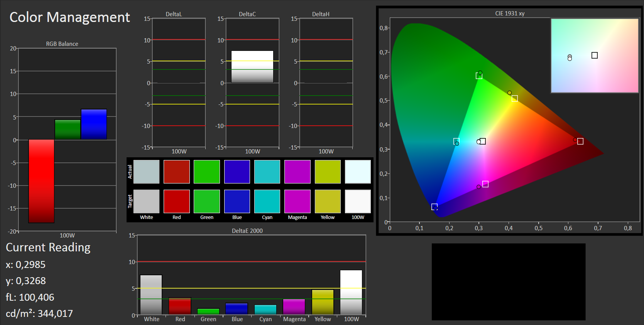
Task: Select the Yellow bar in DeltaE 2000
Action: click(x=323, y=302)
